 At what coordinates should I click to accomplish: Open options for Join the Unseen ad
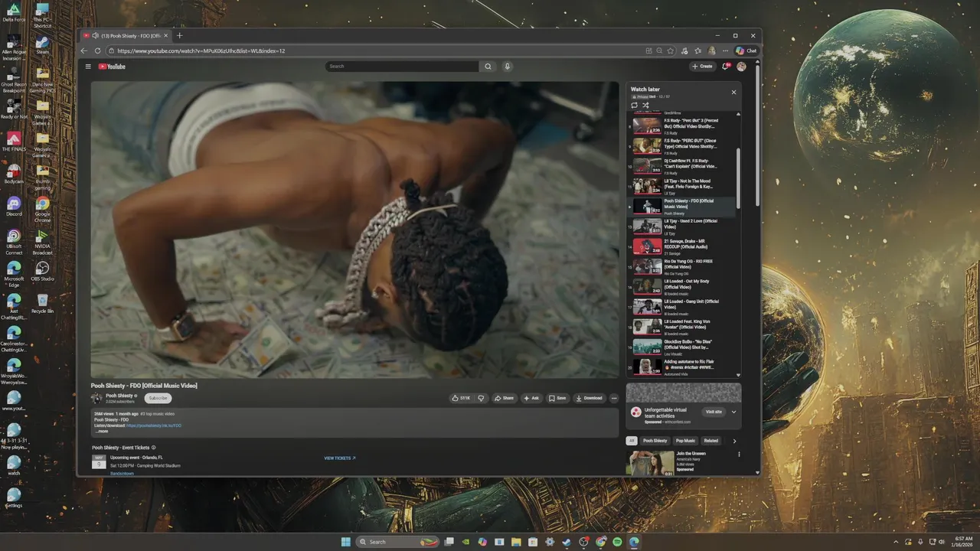[739, 454]
